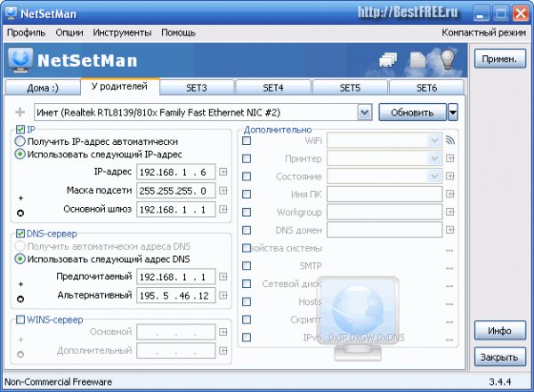Click the gear icon in DNS section
The image size is (534, 392).
pos(20,299)
